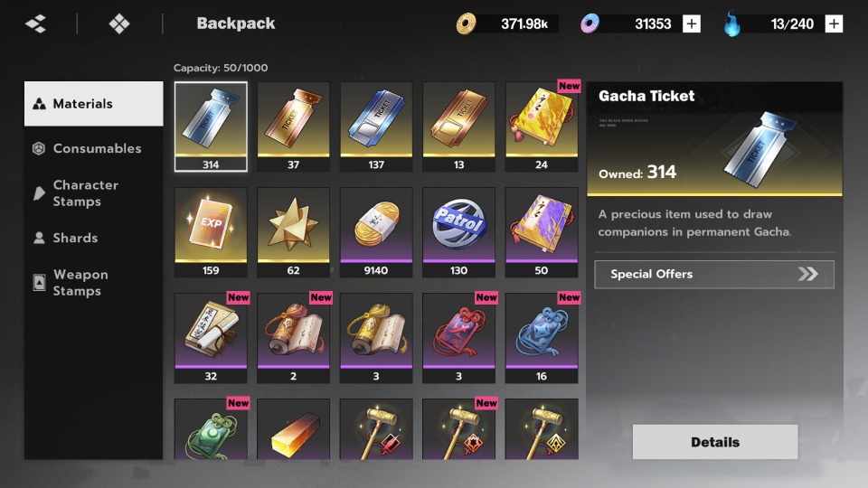Open the home diamond menu icon

(119, 23)
